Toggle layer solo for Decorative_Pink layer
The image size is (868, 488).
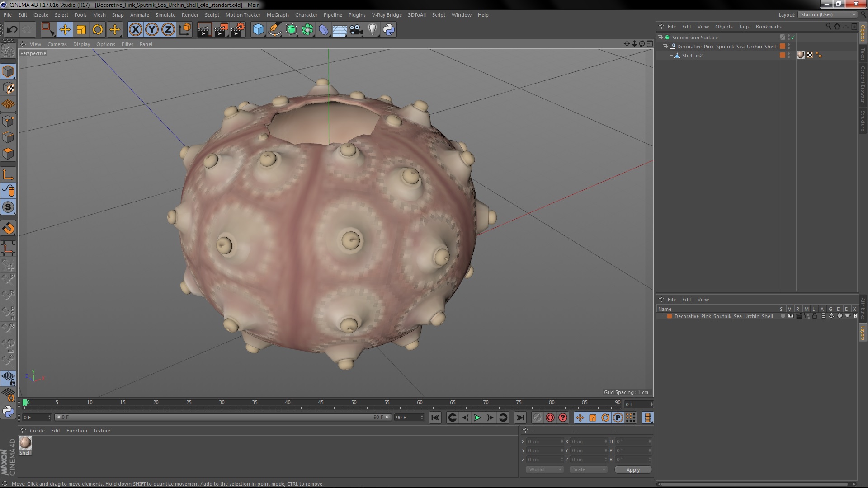[x=783, y=316]
